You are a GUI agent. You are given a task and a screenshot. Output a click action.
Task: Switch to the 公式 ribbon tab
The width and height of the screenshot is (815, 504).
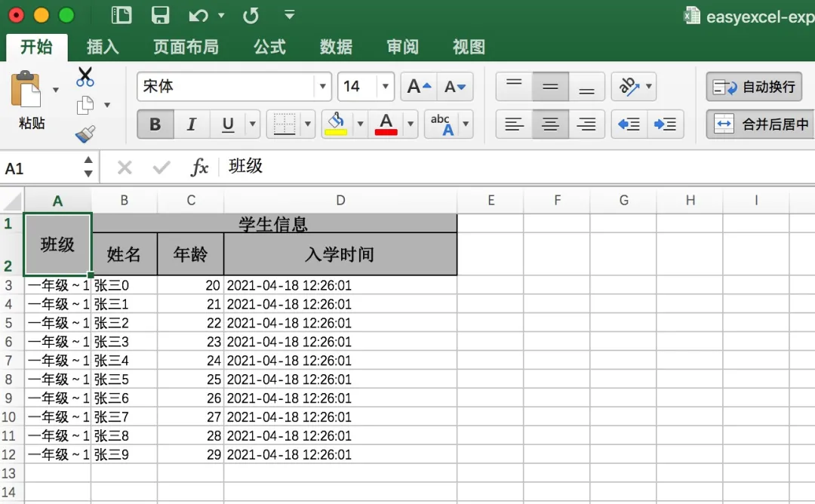269,47
